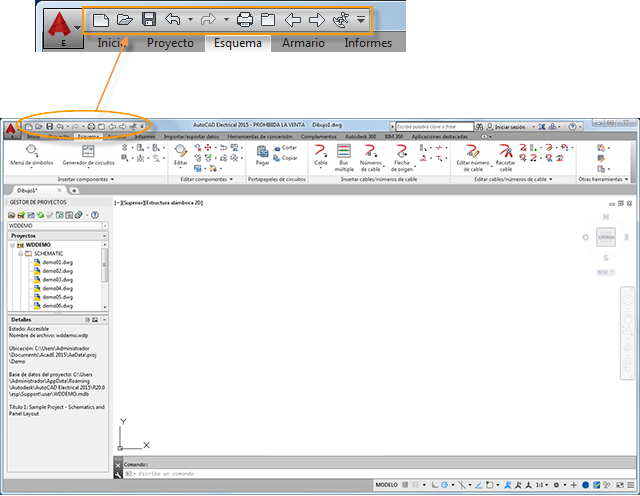Select demo05.dwg in project tree
Screen dimensions: 640x496
coord(58,297)
